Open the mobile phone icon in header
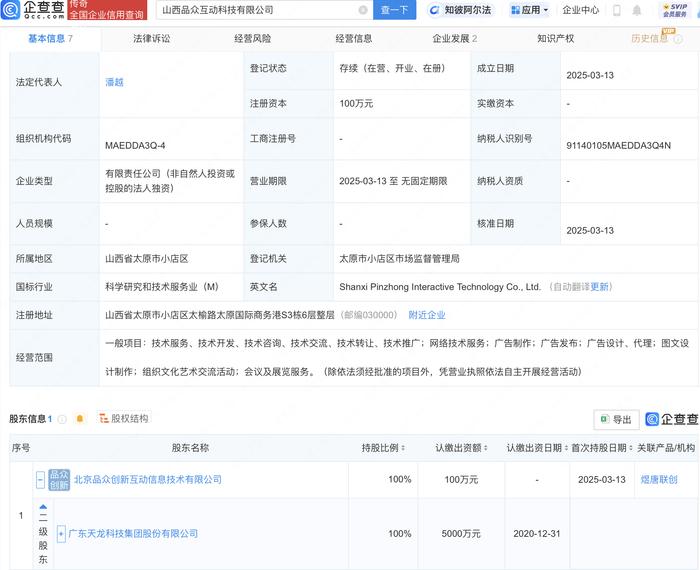Image resolution: width=700 pixels, height=570 pixels. 617,10
